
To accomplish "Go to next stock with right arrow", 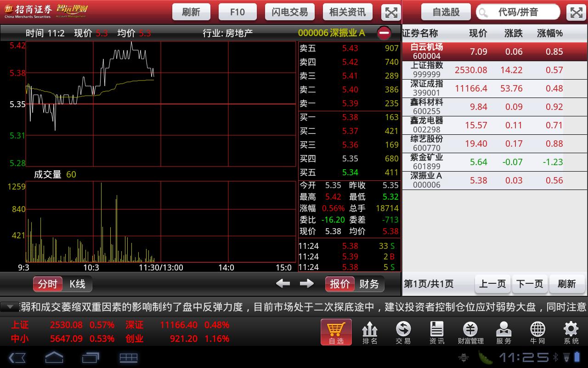I will point(306,283).
